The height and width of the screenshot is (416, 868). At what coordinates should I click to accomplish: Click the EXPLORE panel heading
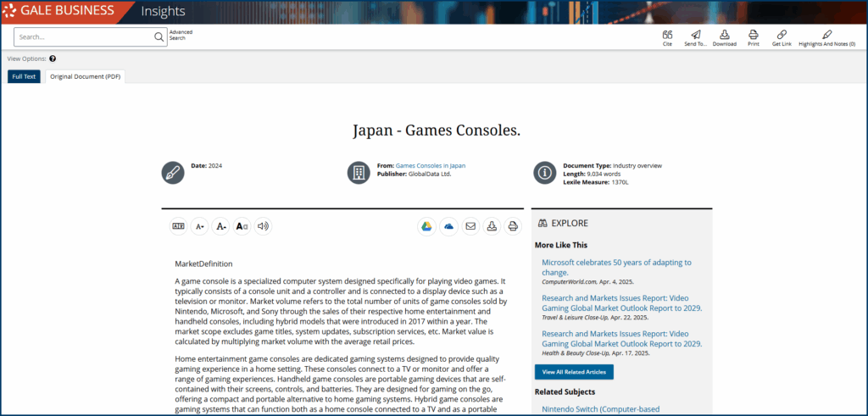pyautogui.click(x=563, y=224)
